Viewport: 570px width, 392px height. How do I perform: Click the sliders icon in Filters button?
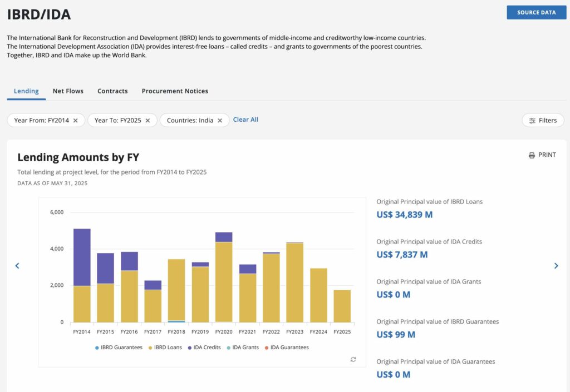click(x=532, y=121)
